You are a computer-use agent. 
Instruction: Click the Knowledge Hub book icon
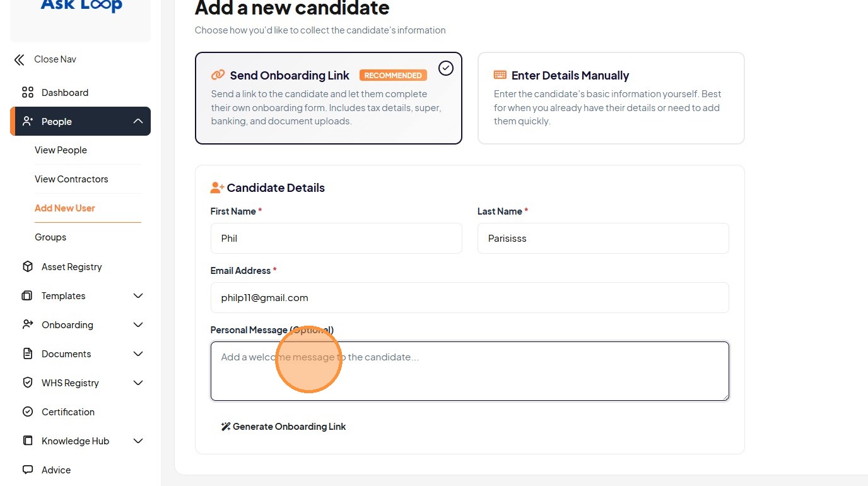point(28,441)
